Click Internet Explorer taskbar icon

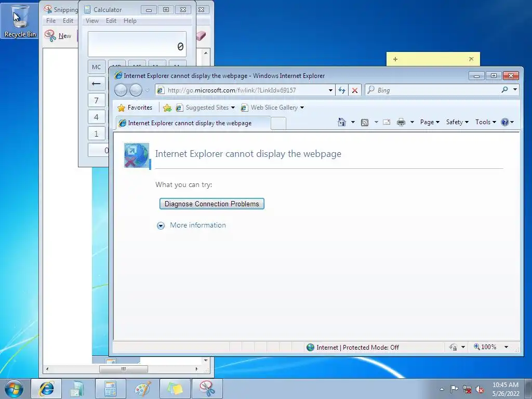(46, 389)
